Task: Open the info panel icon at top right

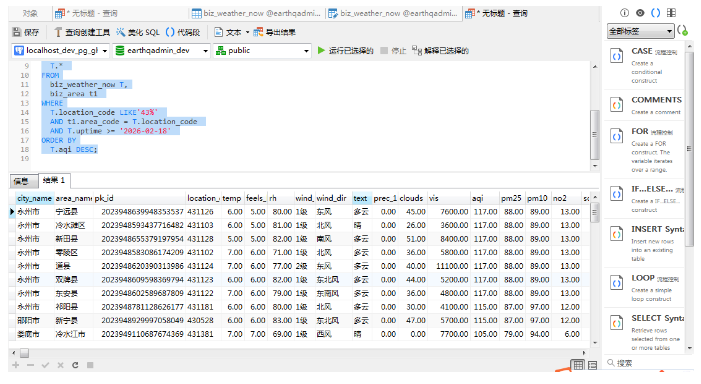Action: pyautogui.click(x=625, y=13)
